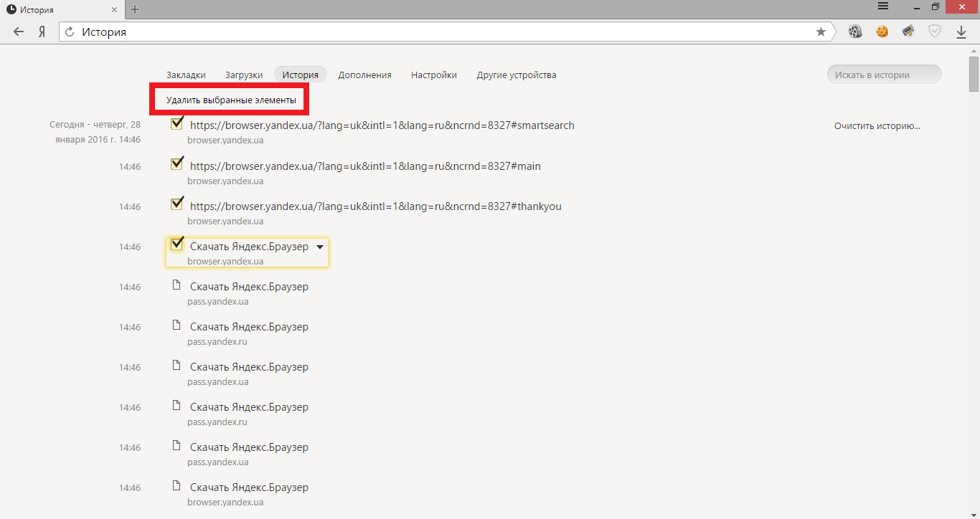The width and height of the screenshot is (980, 519).
Task: Click browser.yandex.ua under #smartsearch link
Action: [x=225, y=141]
